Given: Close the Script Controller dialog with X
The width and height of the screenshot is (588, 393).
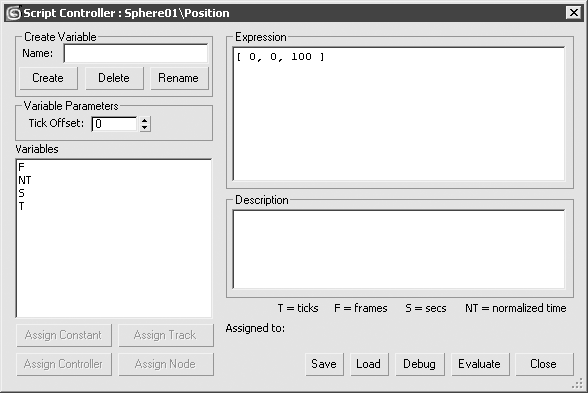Looking at the screenshot, I should tap(573, 13).
